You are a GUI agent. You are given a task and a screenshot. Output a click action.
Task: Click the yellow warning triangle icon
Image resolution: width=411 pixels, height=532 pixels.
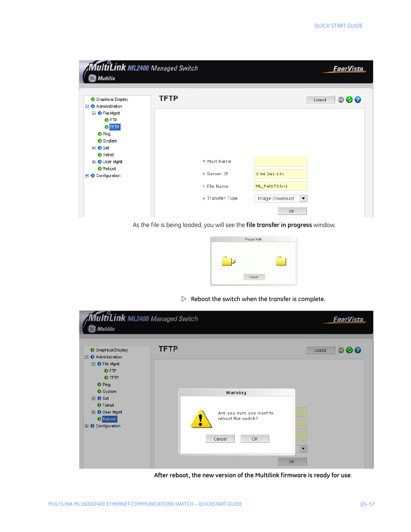click(x=201, y=419)
